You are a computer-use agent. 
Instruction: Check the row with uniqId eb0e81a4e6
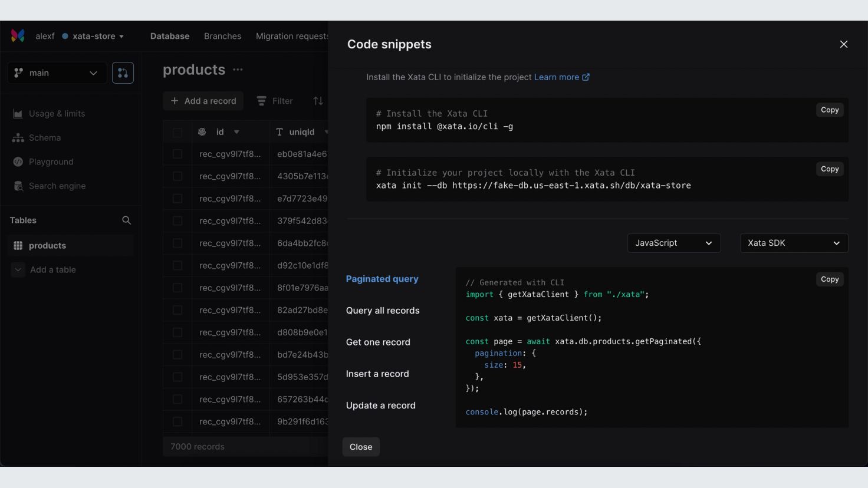(x=177, y=154)
